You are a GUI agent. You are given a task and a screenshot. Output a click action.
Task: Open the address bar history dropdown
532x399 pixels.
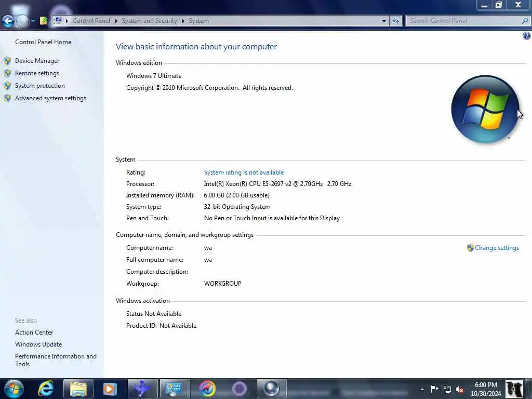pyautogui.click(x=384, y=21)
